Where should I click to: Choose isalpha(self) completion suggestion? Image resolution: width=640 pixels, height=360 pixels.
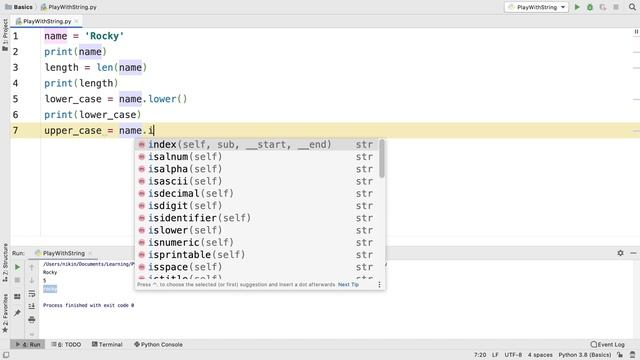click(257, 169)
